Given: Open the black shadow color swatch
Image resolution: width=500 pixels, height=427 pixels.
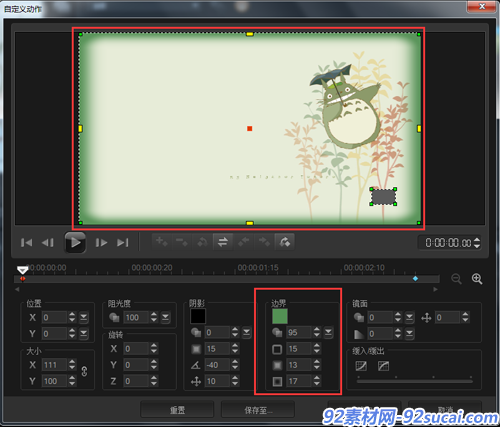Looking at the screenshot, I should click(198, 316).
